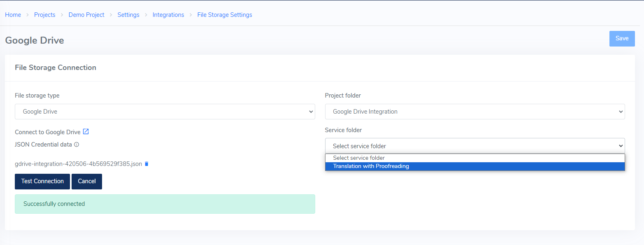Collapse the Service folder dropdown
This screenshot has width=644, height=245.
(475, 146)
